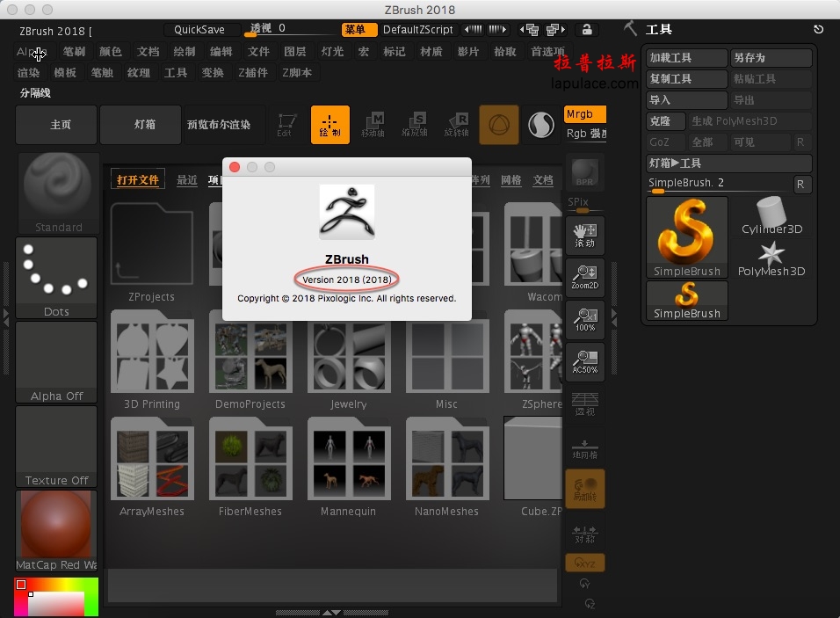Select the Edit mode icon
The height and width of the screenshot is (618, 840).
click(x=286, y=125)
